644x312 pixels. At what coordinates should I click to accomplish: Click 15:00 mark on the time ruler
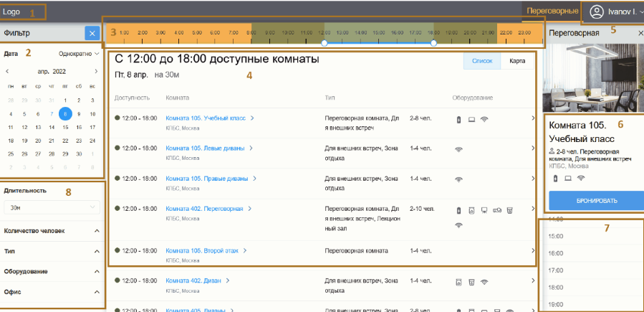[379, 32]
